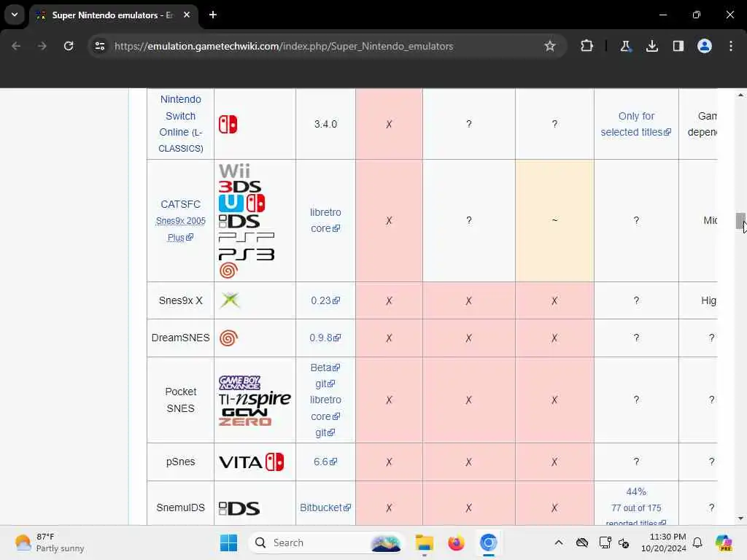Click the Nintendo Switch icon in Nintendo Switch Online row

tap(228, 124)
